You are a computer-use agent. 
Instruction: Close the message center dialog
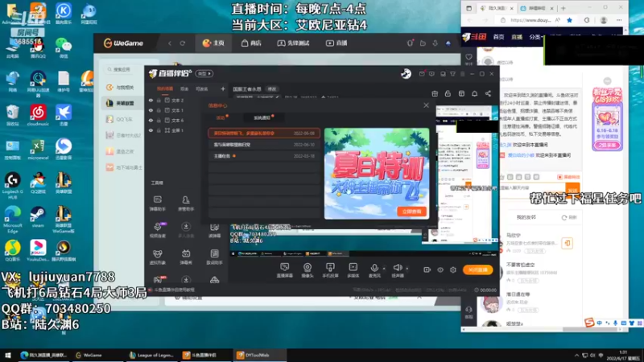pos(426,105)
